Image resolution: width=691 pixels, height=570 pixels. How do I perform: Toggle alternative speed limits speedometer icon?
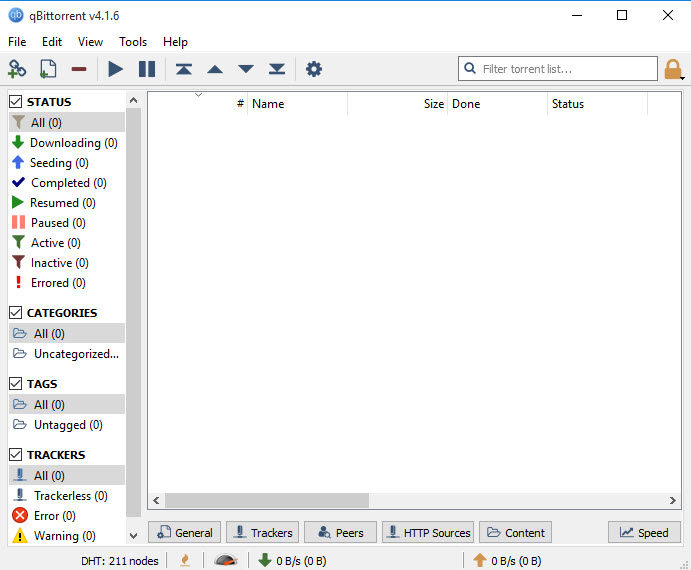226,560
